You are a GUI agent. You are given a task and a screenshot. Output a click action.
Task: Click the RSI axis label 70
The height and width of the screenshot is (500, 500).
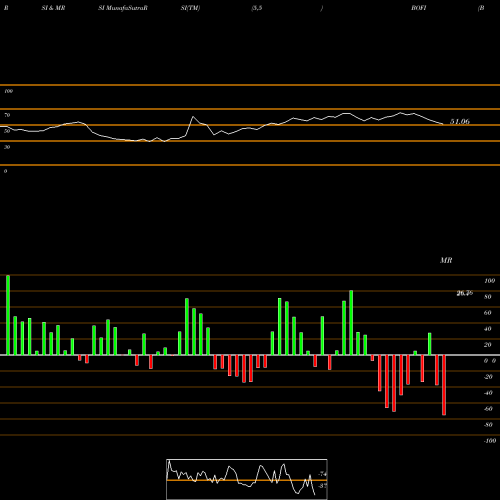[x=7, y=115]
